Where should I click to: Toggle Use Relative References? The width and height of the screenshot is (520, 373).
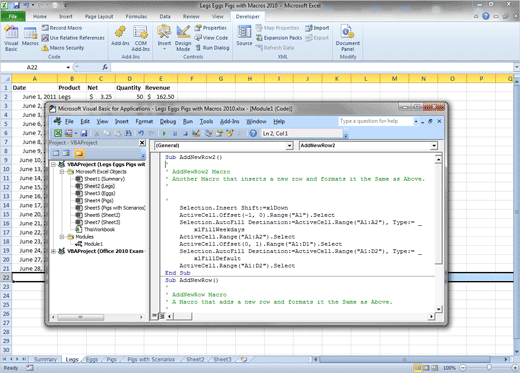[73, 38]
